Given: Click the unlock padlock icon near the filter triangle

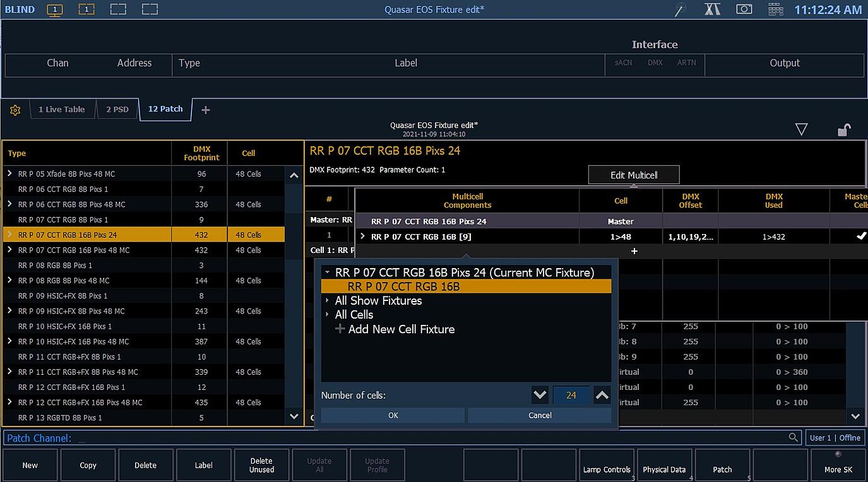Looking at the screenshot, I should [x=843, y=129].
